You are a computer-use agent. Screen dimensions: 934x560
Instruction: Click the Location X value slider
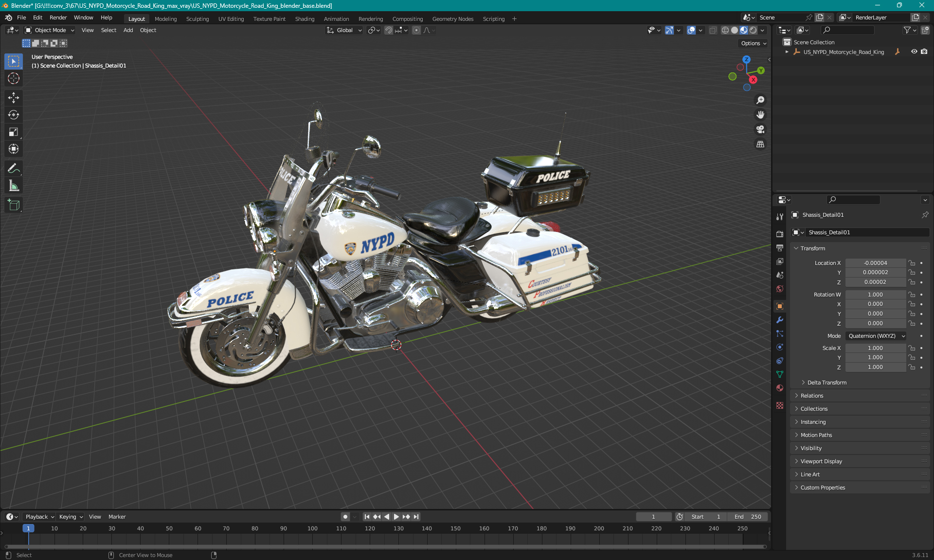click(x=875, y=263)
